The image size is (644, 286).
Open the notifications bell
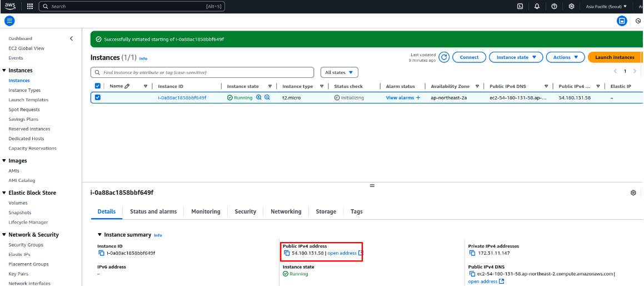pos(537,6)
